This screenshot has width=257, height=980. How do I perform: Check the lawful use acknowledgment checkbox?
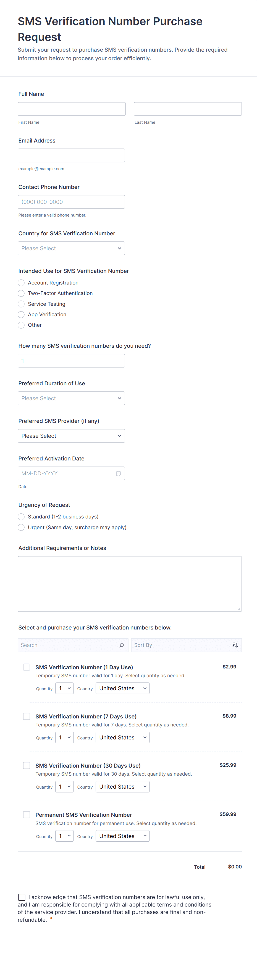click(x=22, y=897)
